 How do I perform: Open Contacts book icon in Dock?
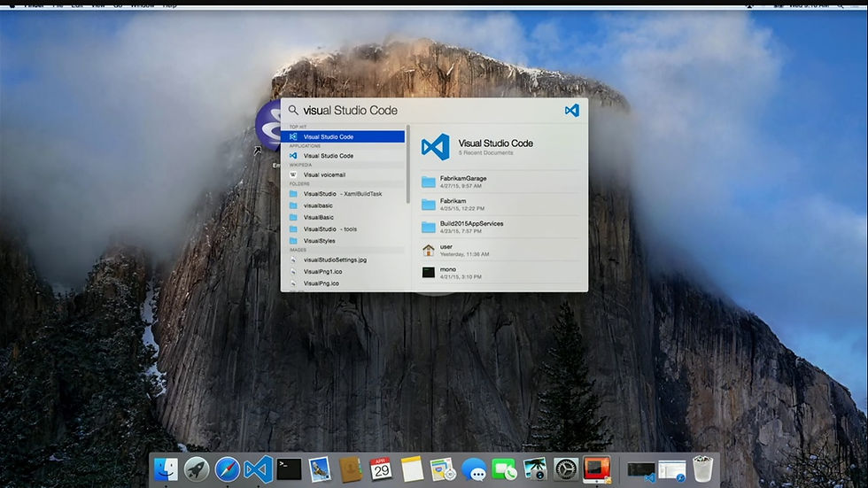coord(351,469)
